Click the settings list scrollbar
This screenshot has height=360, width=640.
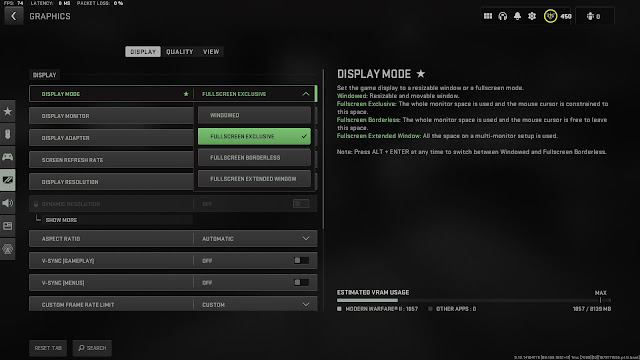[x=324, y=149]
